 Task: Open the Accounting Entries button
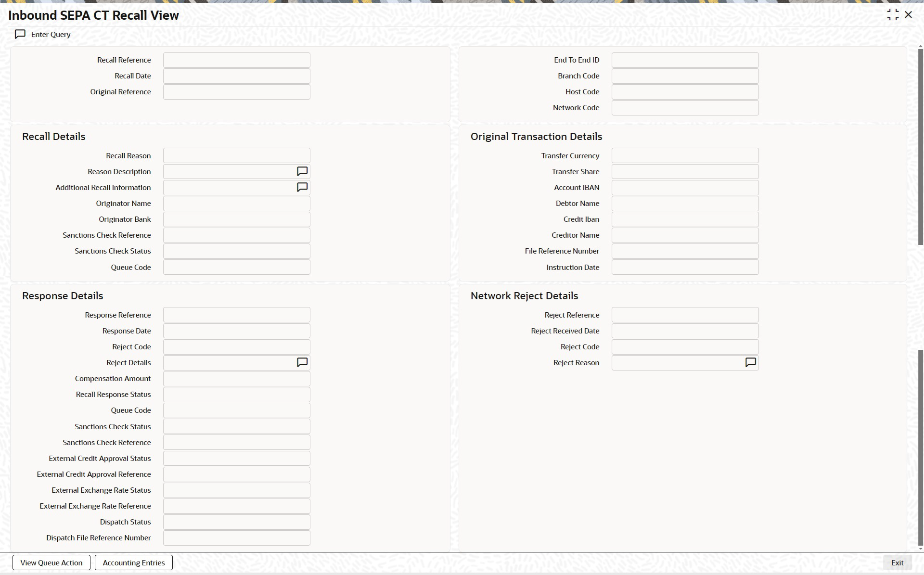[x=134, y=562]
